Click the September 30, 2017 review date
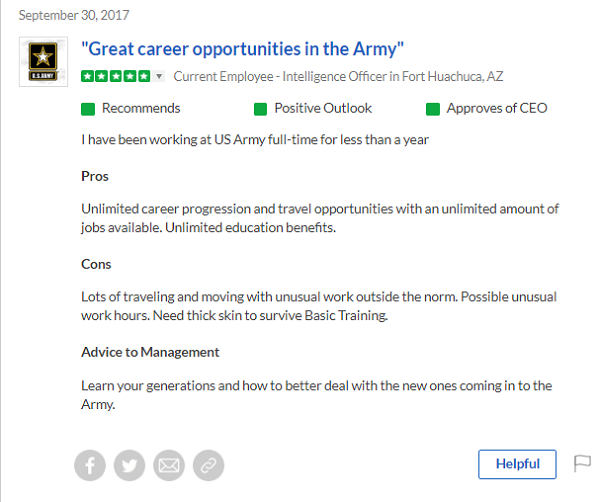 coord(74,15)
